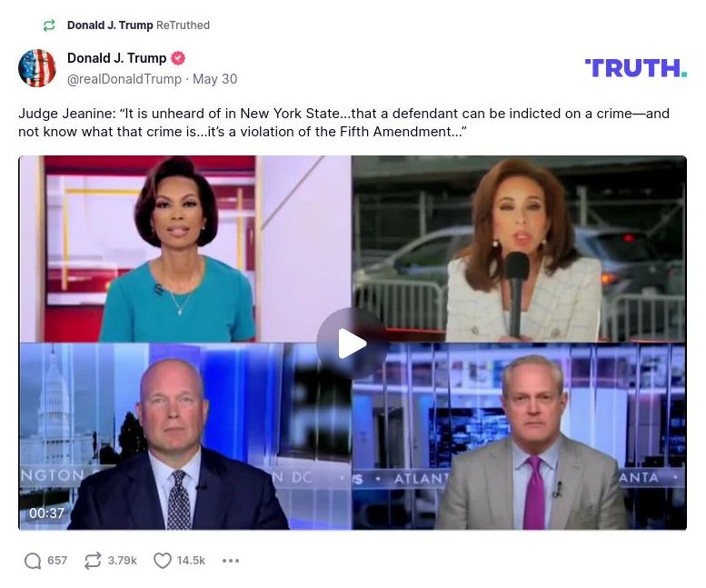Click the 3.79k ReTruths count
Viewport: 706px width, 588px height.
pyautogui.click(x=122, y=561)
